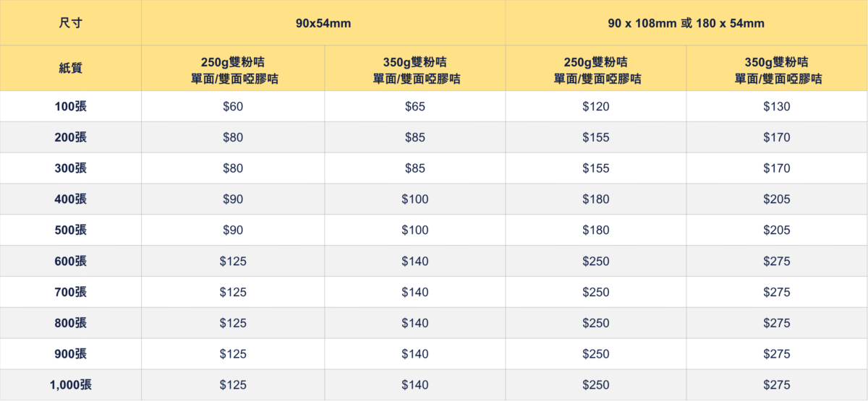This screenshot has width=868, height=401.
Task: Click the $130 price cell
Action: point(777,107)
